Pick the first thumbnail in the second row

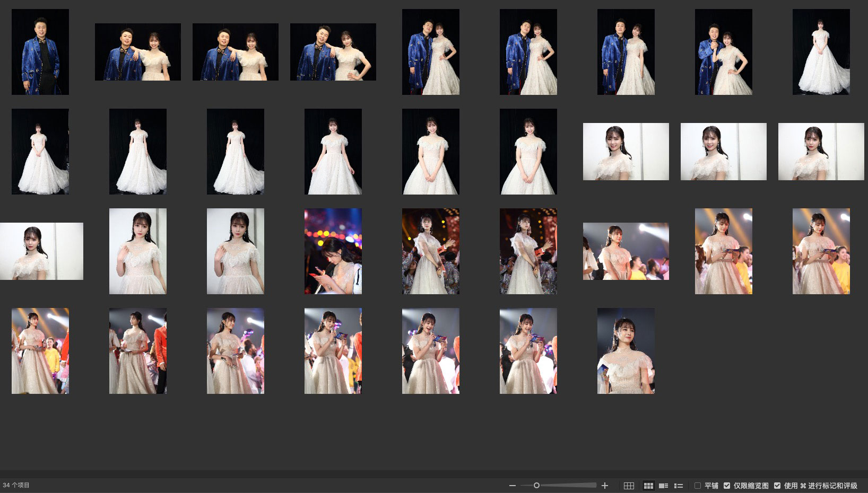[x=40, y=152]
